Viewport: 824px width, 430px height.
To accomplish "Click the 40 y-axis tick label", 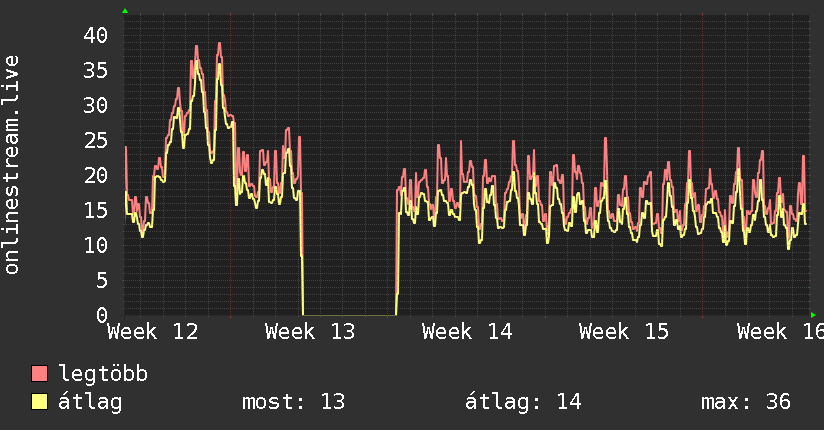I will [96, 36].
